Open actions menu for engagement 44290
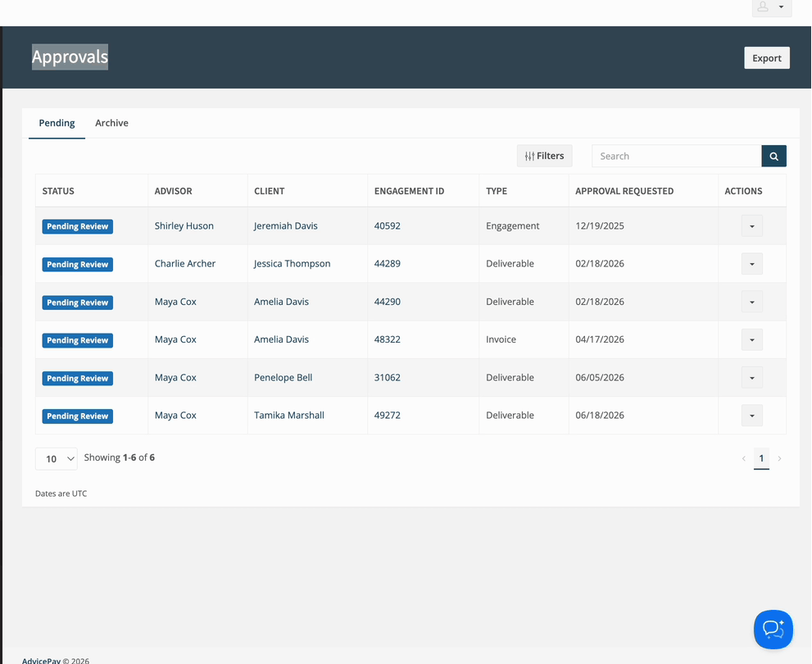Screen dimensions: 812x664 point(752,302)
